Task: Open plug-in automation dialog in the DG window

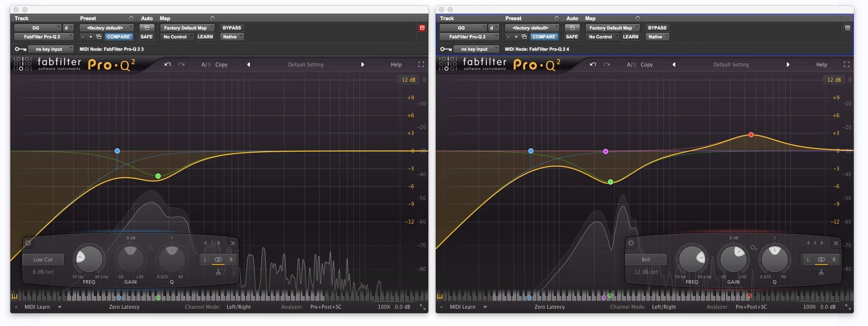Action: 147,28
